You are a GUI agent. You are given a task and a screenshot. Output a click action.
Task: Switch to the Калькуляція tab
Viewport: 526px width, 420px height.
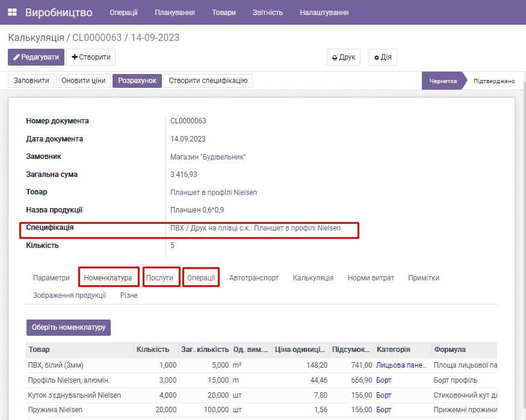point(314,278)
